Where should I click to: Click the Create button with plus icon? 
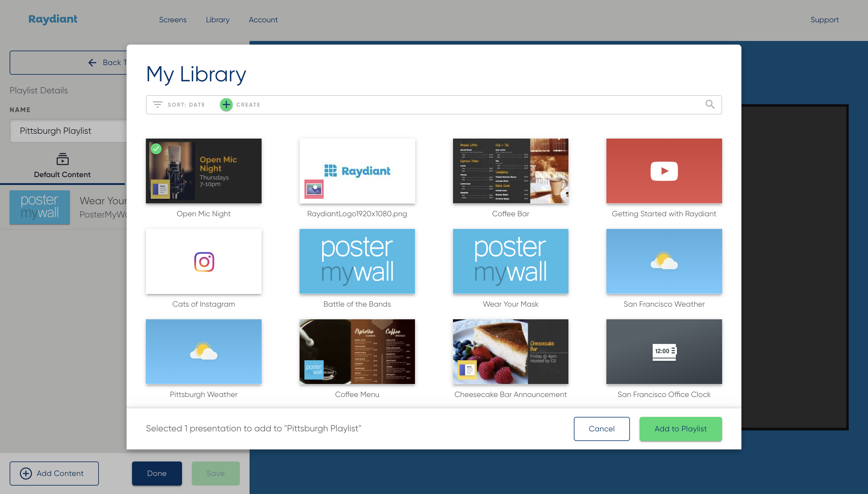coord(226,105)
